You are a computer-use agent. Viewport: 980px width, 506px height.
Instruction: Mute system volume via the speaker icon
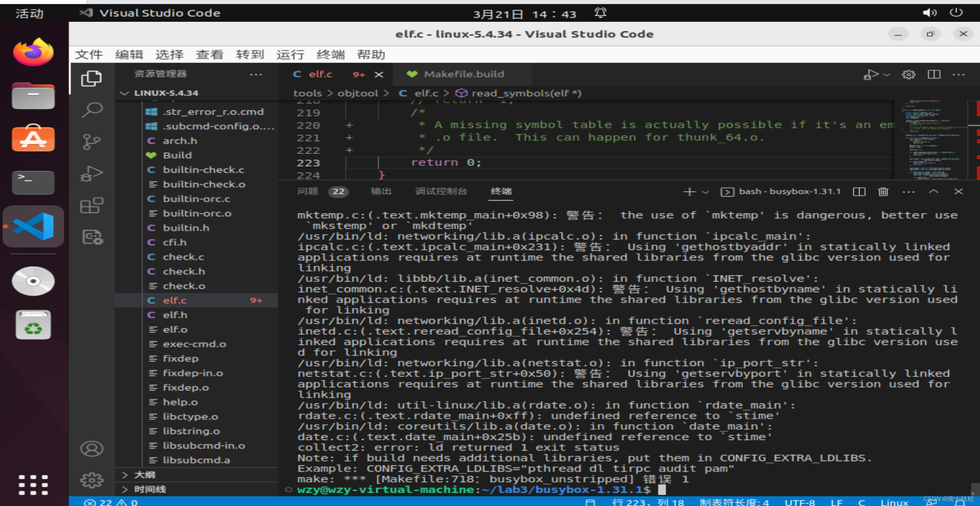pos(929,12)
